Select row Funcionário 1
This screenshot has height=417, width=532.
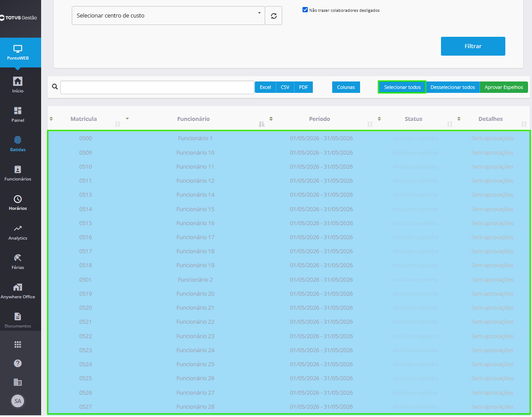[x=289, y=138]
